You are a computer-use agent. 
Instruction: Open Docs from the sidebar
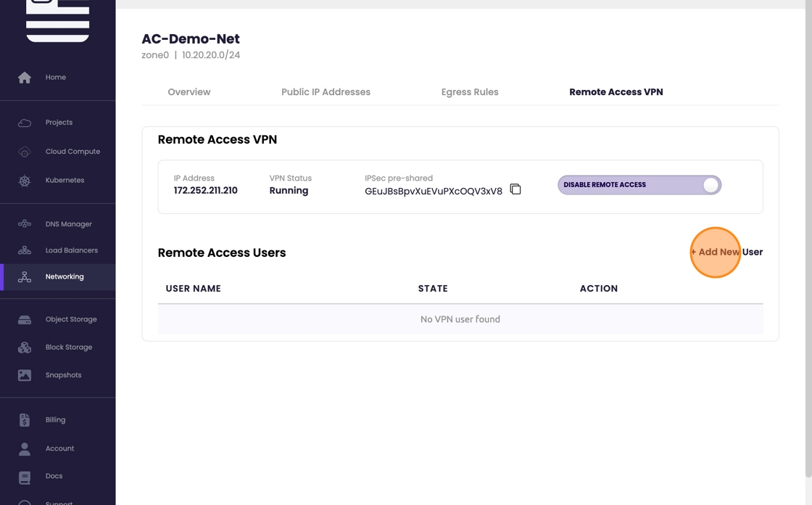click(54, 476)
